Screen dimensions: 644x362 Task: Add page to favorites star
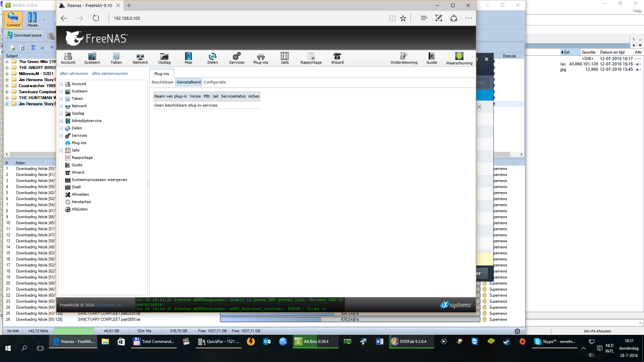403,18
